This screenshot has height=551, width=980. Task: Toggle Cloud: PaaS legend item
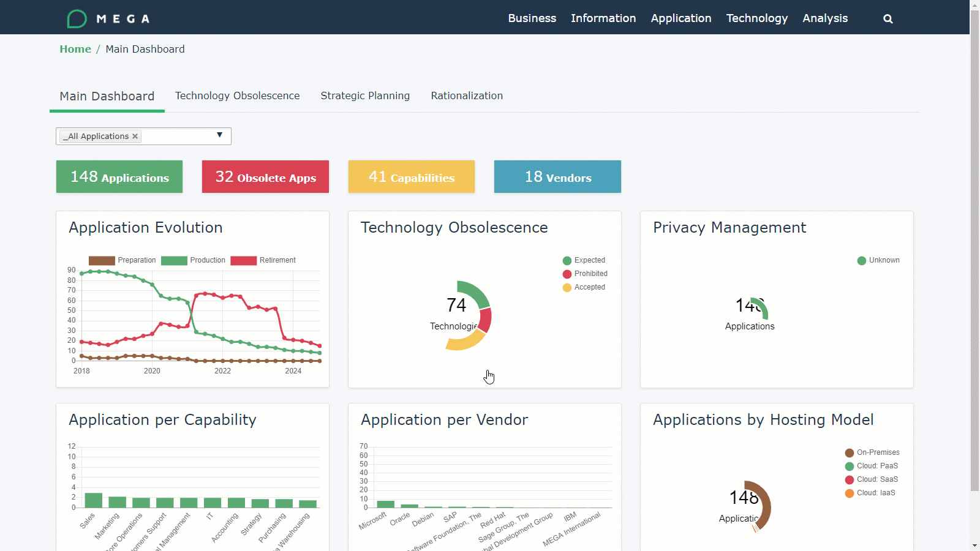872,466
